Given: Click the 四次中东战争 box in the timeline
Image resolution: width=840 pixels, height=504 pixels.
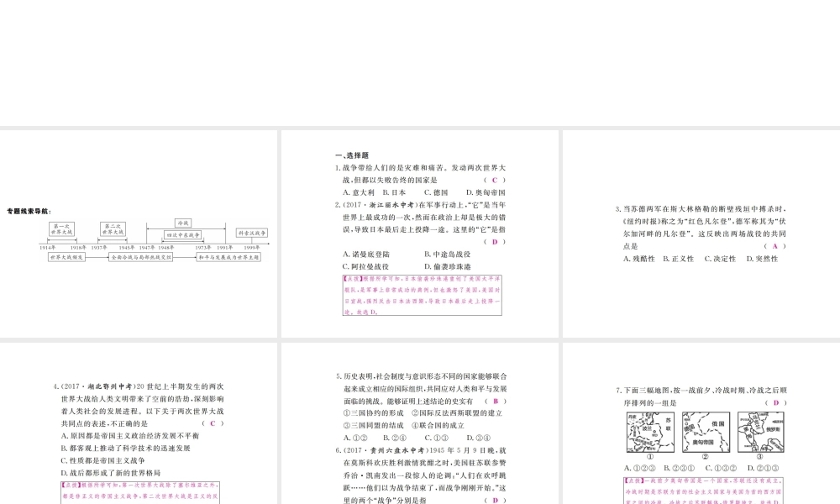Looking at the screenshot, I should point(183,236).
